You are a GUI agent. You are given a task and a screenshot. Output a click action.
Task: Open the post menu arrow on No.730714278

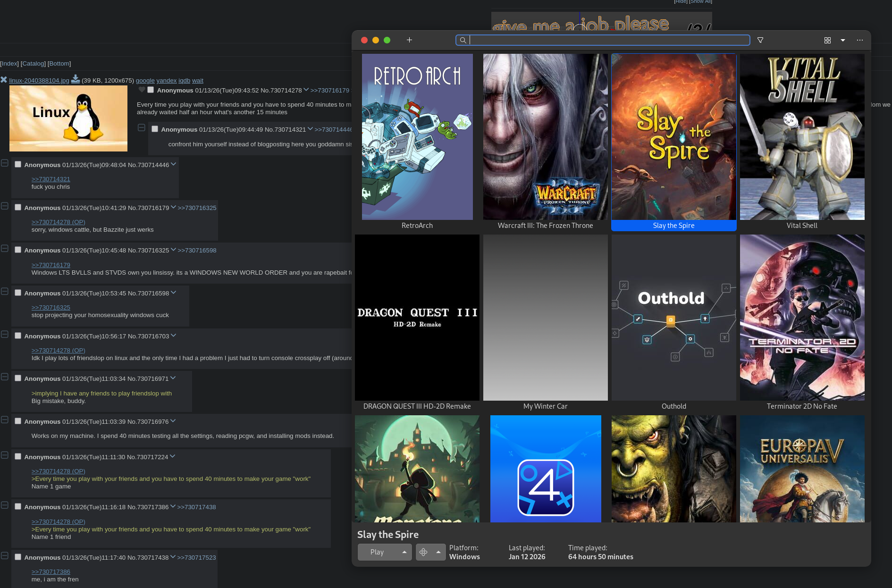(306, 90)
